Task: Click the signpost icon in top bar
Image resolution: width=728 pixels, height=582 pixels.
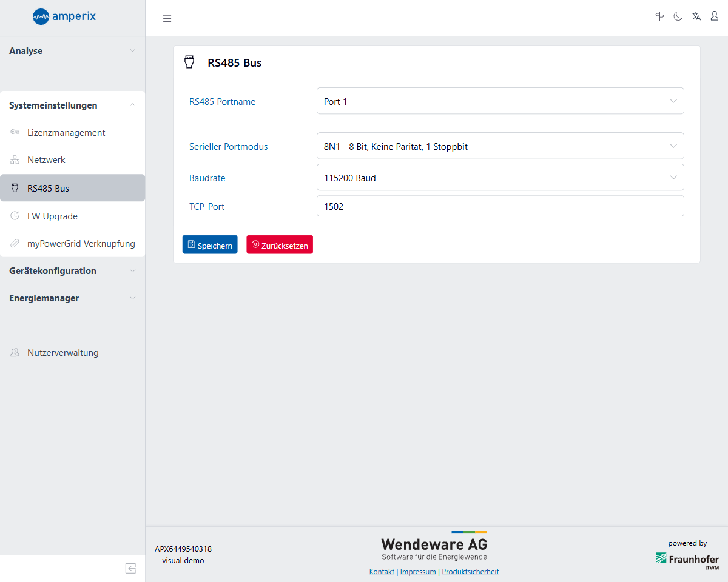Action: coord(660,16)
